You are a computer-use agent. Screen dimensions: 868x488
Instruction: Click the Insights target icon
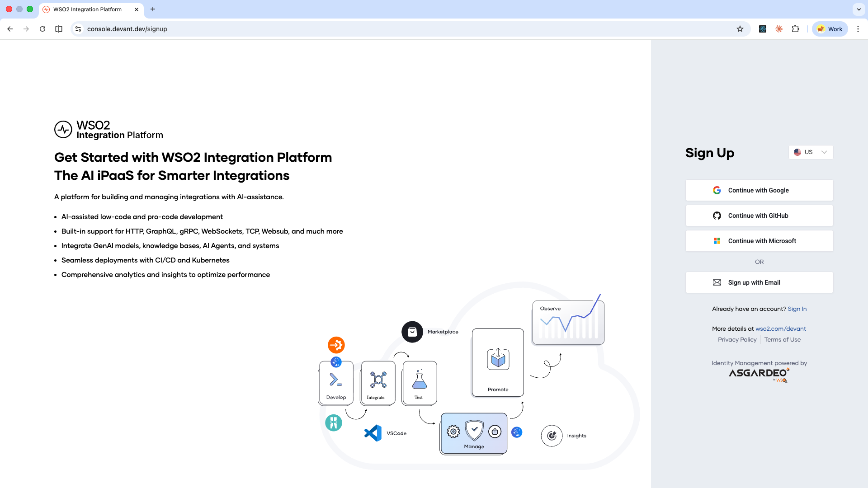tap(552, 436)
